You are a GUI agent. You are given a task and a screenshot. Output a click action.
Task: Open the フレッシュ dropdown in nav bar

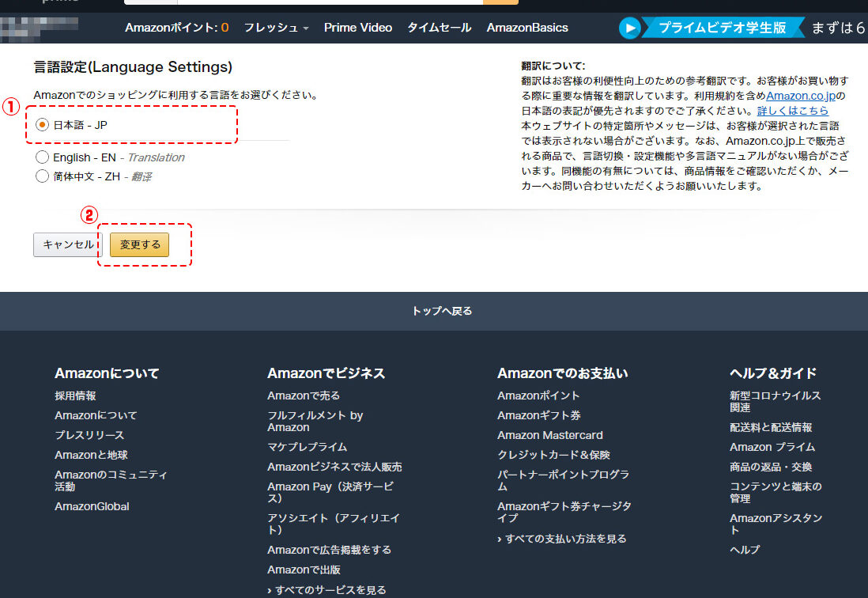pyautogui.click(x=276, y=28)
